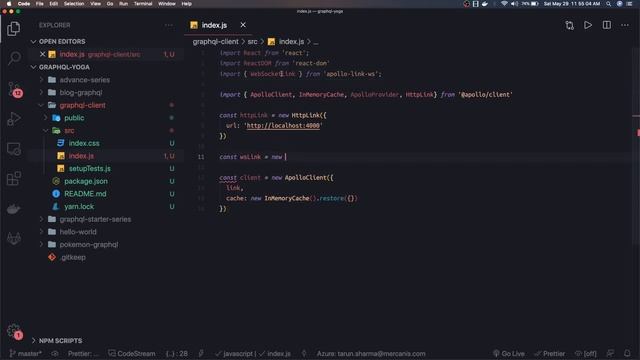Image resolution: width=640 pixels, height=360 pixels.
Task: Open the Help menu
Action: [187, 4]
